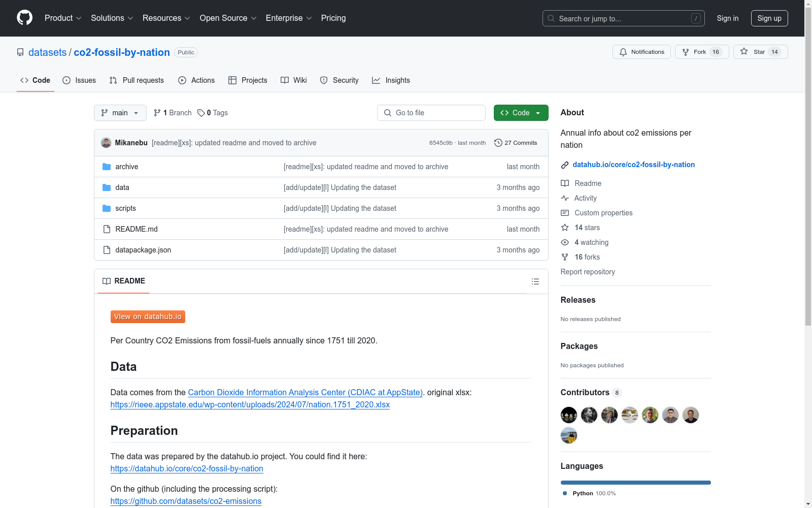Click the README.md file icon
Image resolution: width=812 pixels, height=508 pixels.
[x=107, y=229]
